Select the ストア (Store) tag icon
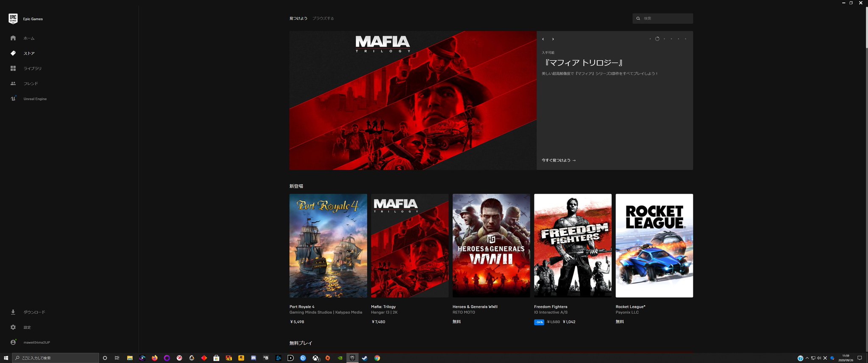Viewport: 868px width, 363px height. pos(13,53)
